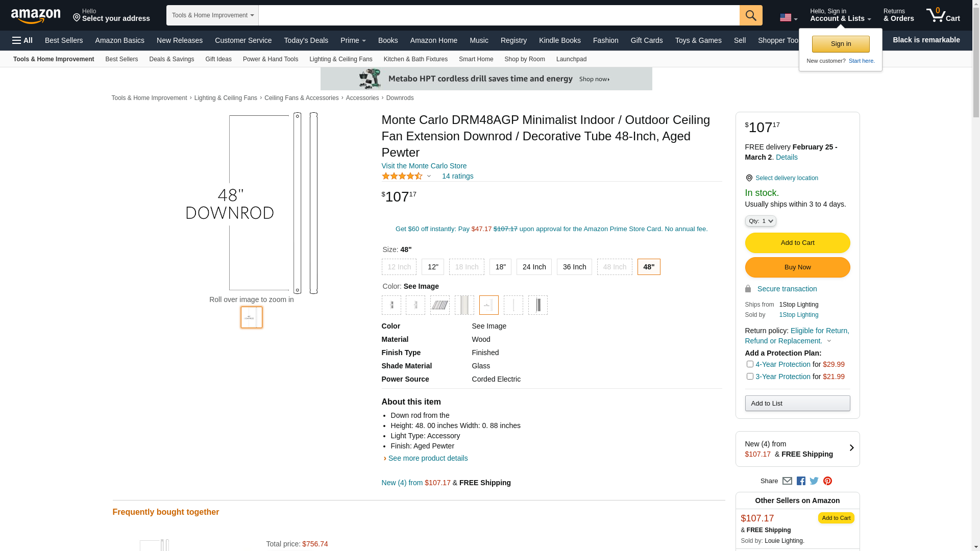The height and width of the screenshot is (551, 980).
Task: Click into the Amazon search field
Action: coord(498,15)
